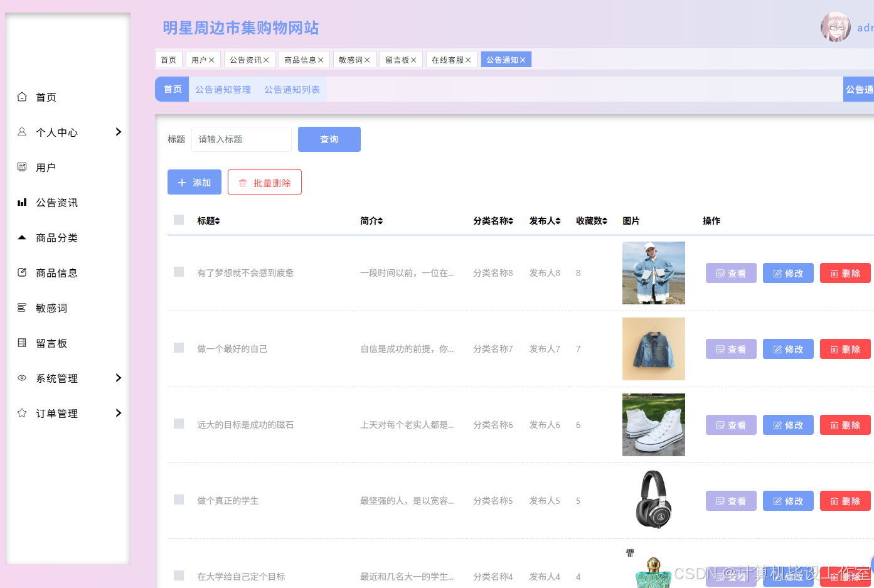Click the edit icon beside 商品信息
874x588 pixels.
click(x=22, y=272)
